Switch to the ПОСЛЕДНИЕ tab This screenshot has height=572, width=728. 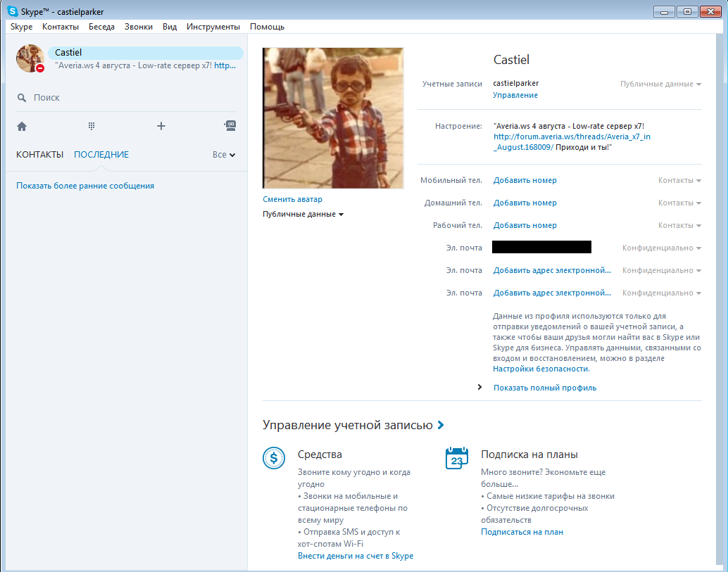pyautogui.click(x=101, y=155)
